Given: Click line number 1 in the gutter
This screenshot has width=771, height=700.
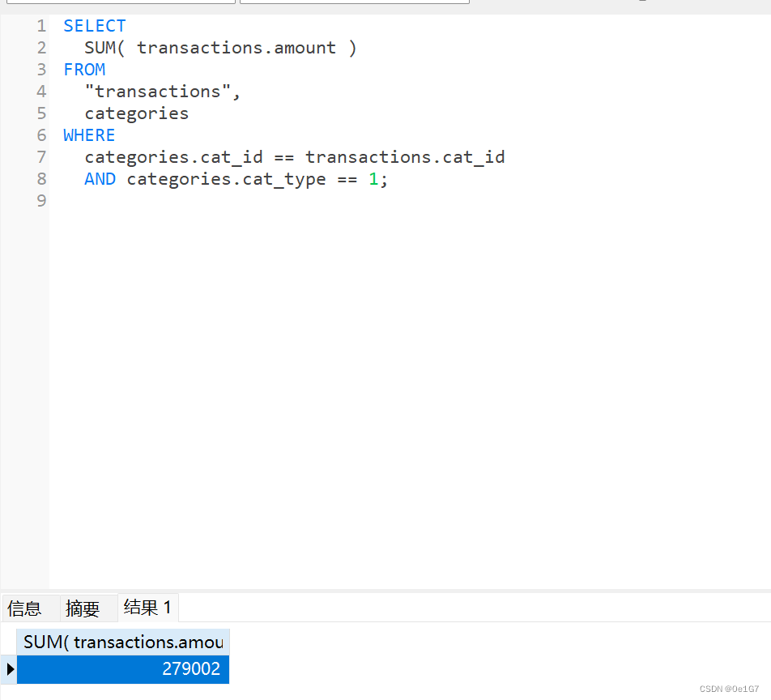Looking at the screenshot, I should point(41,26).
